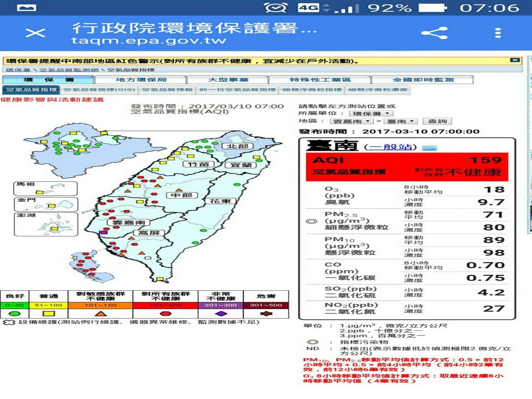This screenshot has width=532, height=399.
Task: Click the orange 101~150 legend swatch
Action: point(101,305)
